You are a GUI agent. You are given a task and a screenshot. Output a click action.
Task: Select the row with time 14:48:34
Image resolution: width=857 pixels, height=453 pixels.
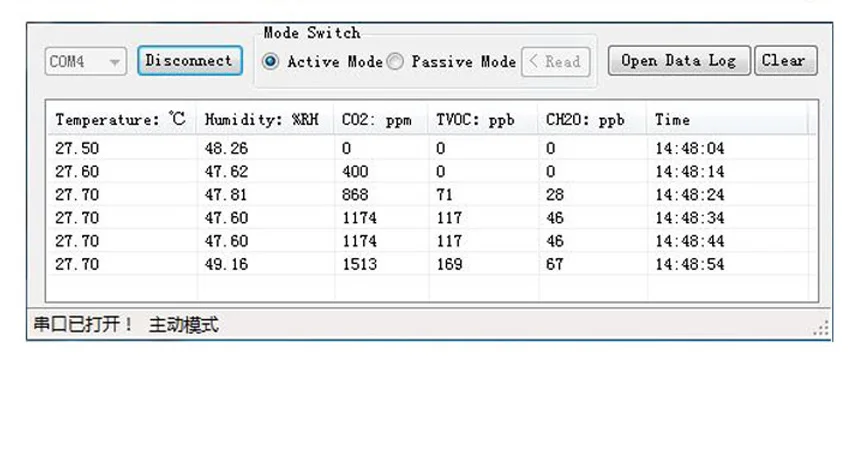(432, 218)
